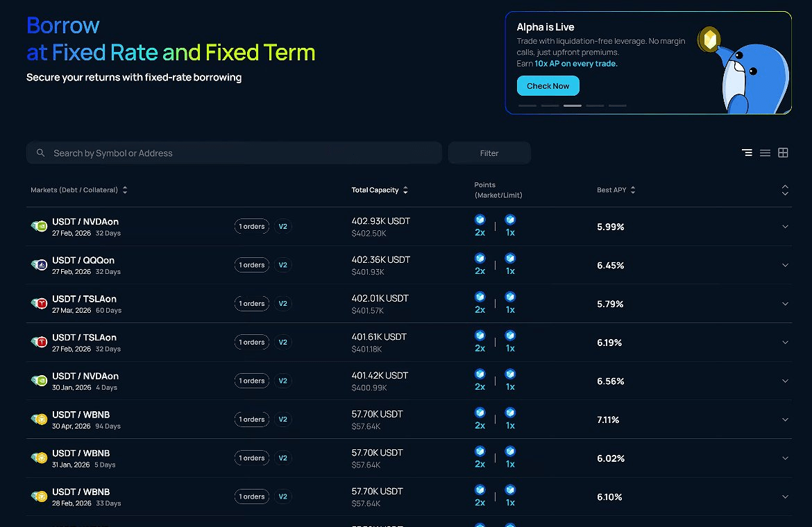Expand the USDT / NVDAon 27 Feb row
The image size is (812, 527).
pos(785,227)
